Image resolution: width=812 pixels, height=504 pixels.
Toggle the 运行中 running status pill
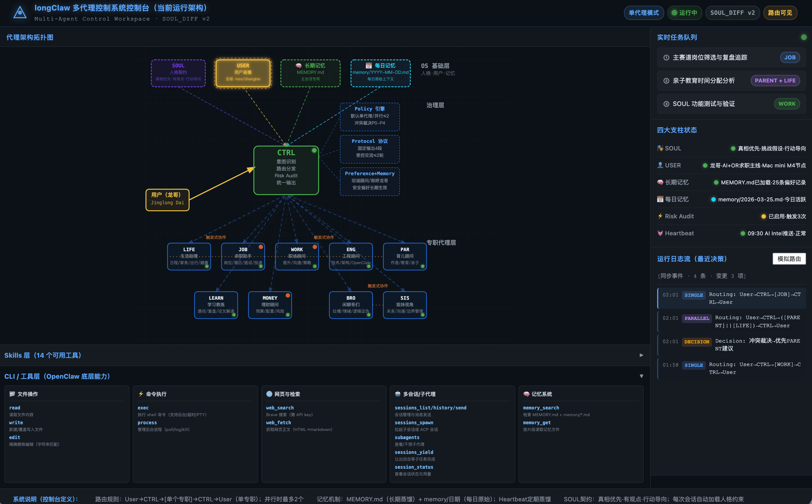pyautogui.click(x=684, y=13)
